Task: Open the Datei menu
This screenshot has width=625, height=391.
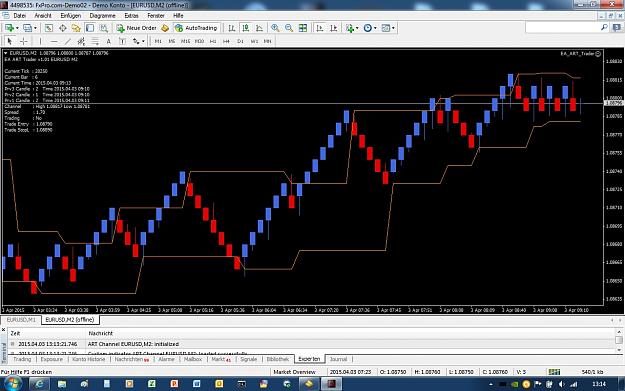Action: (20, 16)
